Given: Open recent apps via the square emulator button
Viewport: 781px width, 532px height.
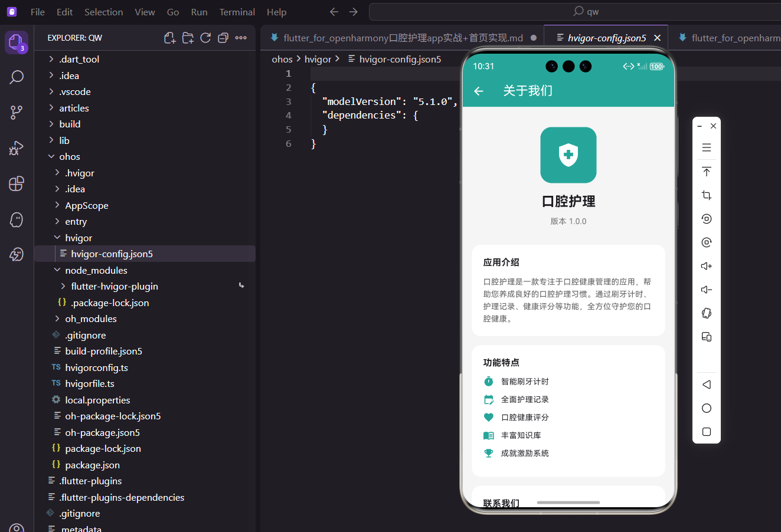Looking at the screenshot, I should pos(706,431).
